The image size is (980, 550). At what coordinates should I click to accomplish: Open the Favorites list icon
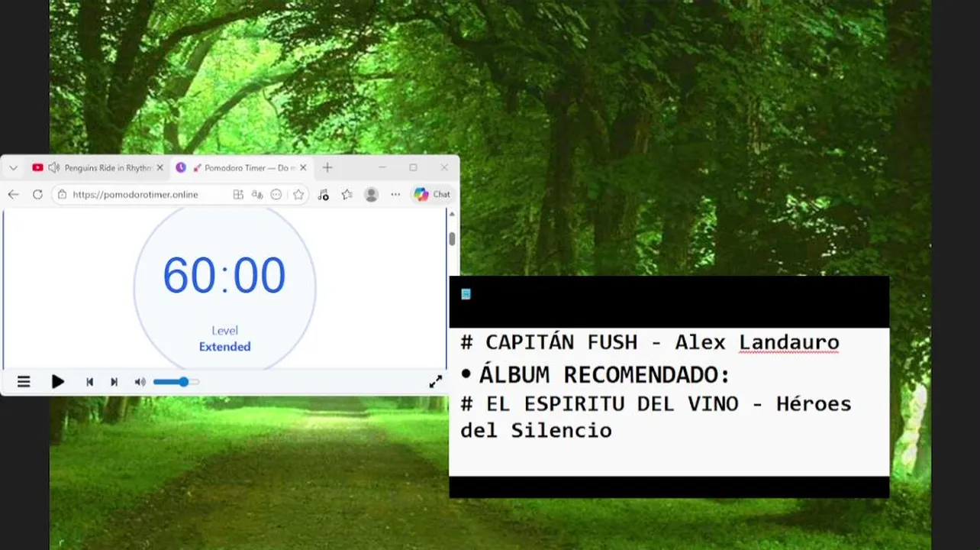(347, 195)
